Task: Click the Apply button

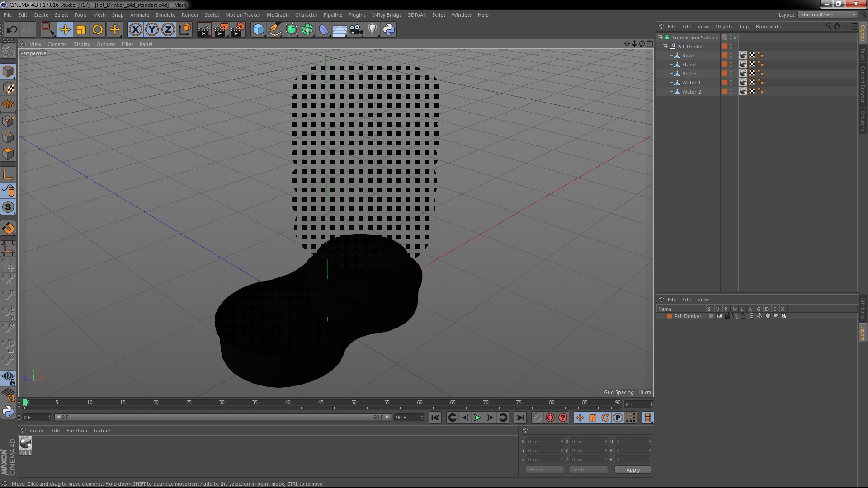Action: click(633, 470)
